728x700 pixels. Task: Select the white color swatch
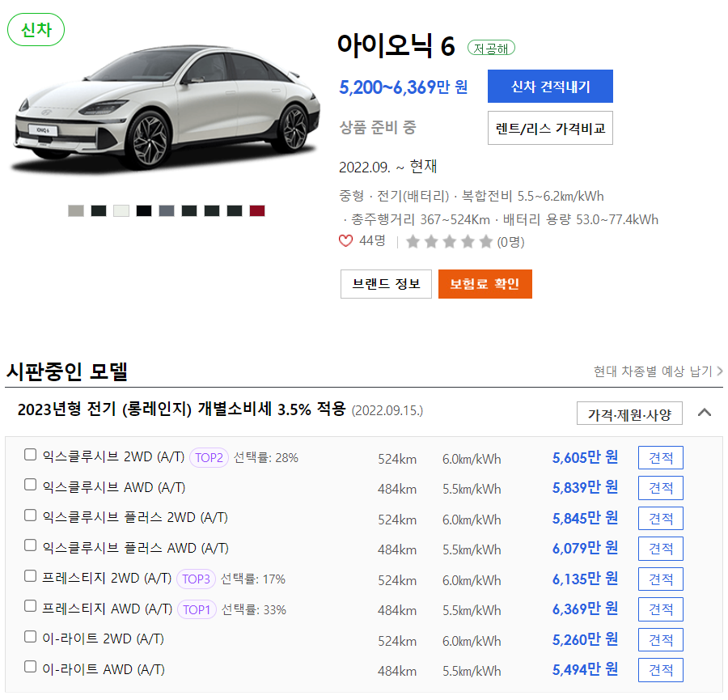pyautogui.click(x=121, y=211)
